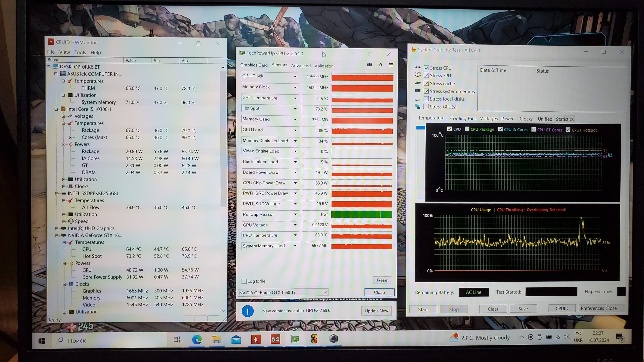Open Microsoft Edge from the taskbar

197,340
